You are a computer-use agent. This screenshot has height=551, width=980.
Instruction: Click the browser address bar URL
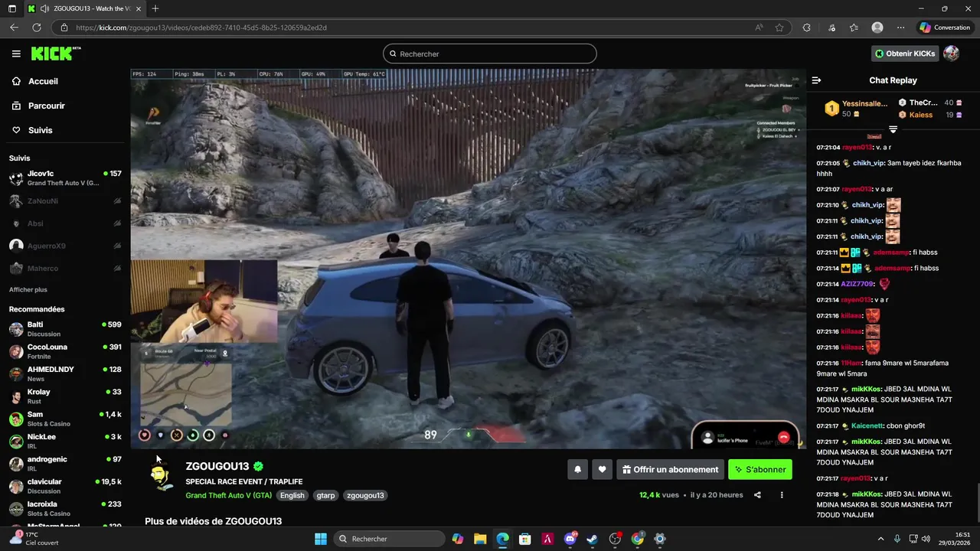coord(201,28)
